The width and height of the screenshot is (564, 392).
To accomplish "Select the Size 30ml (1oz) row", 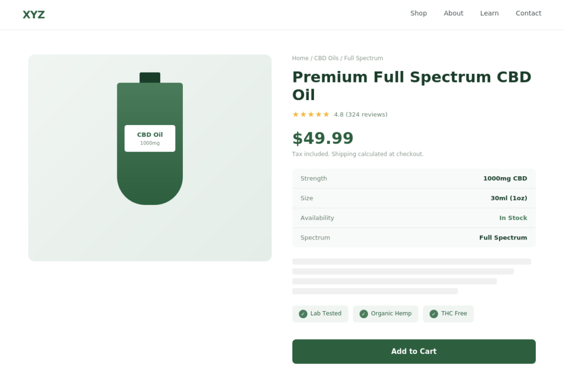I will (x=414, y=198).
